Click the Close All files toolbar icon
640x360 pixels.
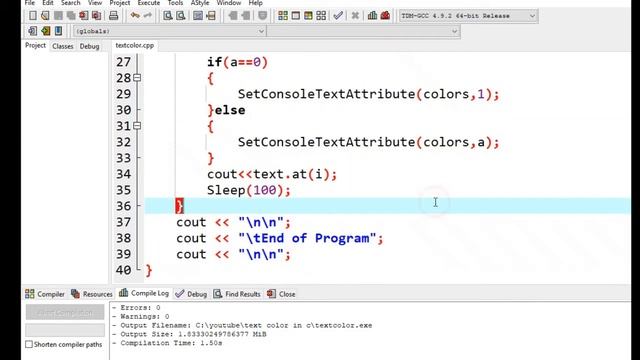point(96,16)
